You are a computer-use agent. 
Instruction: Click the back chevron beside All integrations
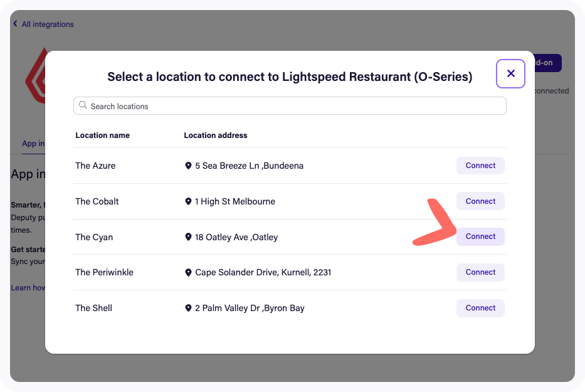(x=14, y=23)
